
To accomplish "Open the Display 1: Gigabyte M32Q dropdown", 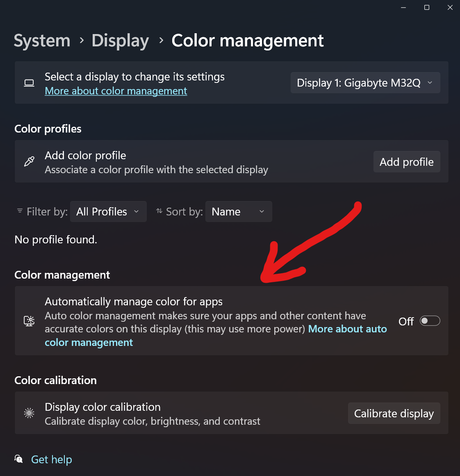I will pos(365,82).
